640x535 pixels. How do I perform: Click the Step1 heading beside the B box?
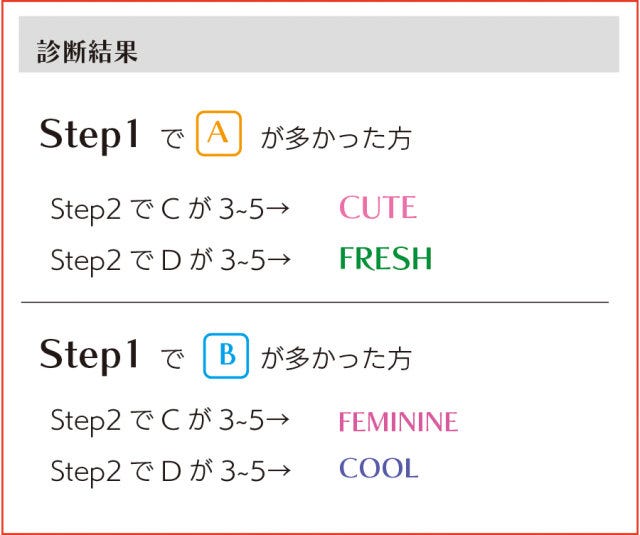[89, 356]
